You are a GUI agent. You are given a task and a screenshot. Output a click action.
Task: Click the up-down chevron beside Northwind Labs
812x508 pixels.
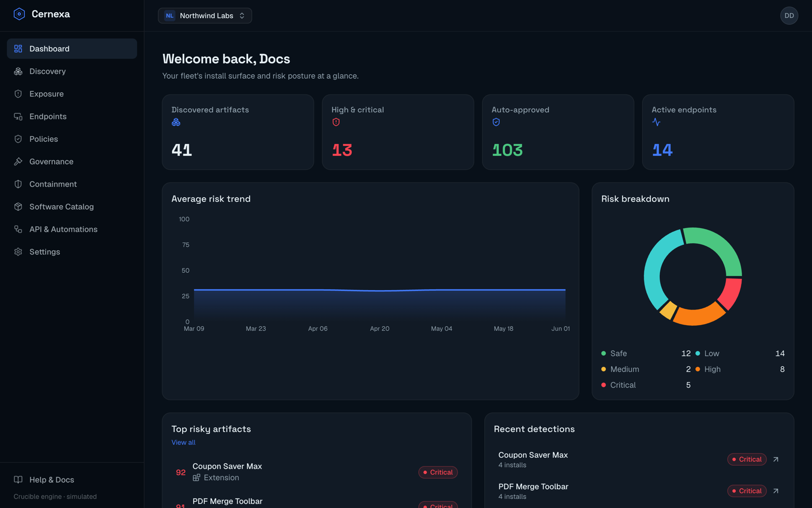(242, 16)
